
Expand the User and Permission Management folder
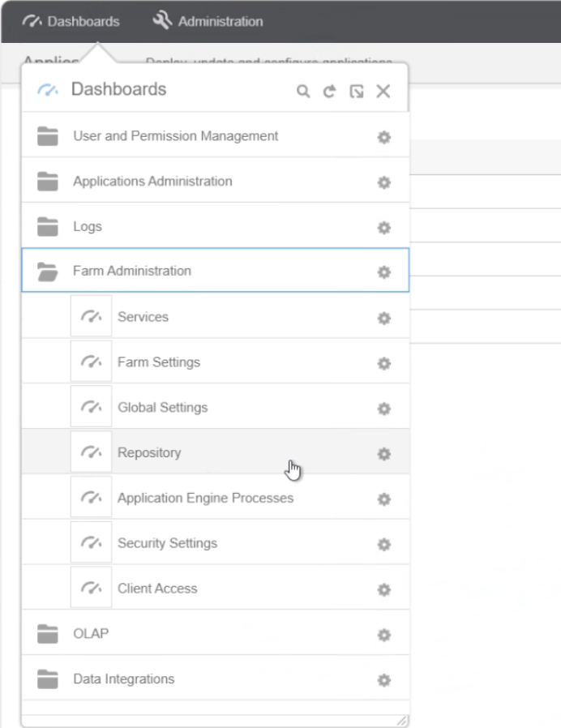[x=216, y=135]
